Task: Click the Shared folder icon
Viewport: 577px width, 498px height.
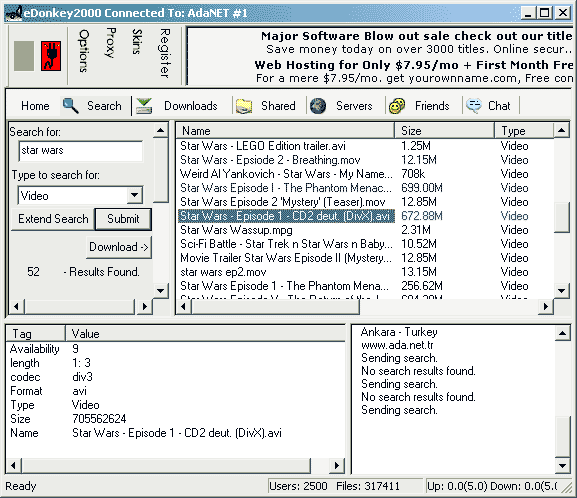Action: 244,106
